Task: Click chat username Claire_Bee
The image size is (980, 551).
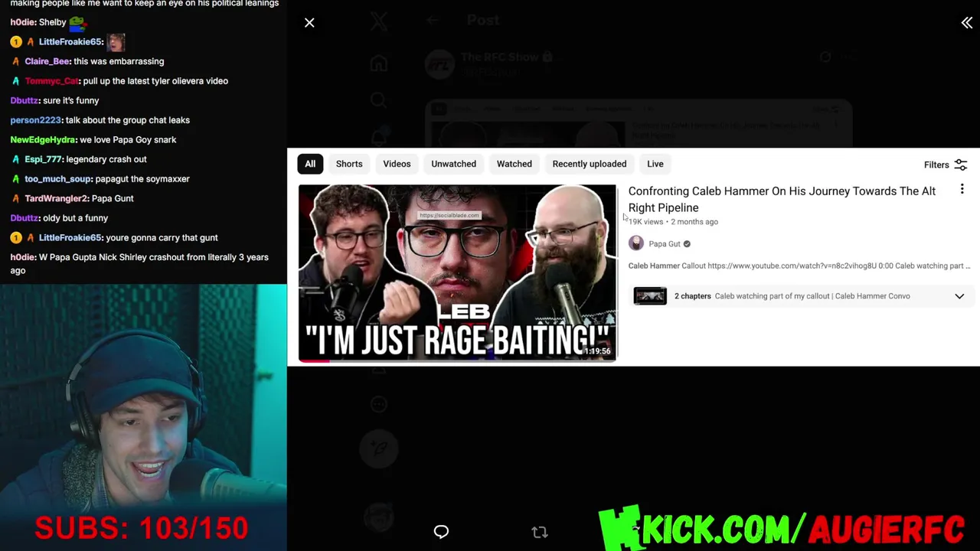Action: click(47, 61)
